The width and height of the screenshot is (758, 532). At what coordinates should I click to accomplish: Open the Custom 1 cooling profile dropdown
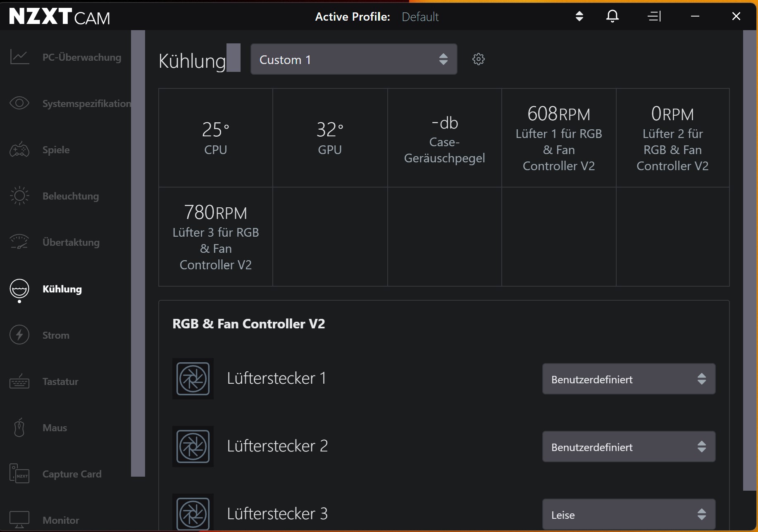pos(354,59)
